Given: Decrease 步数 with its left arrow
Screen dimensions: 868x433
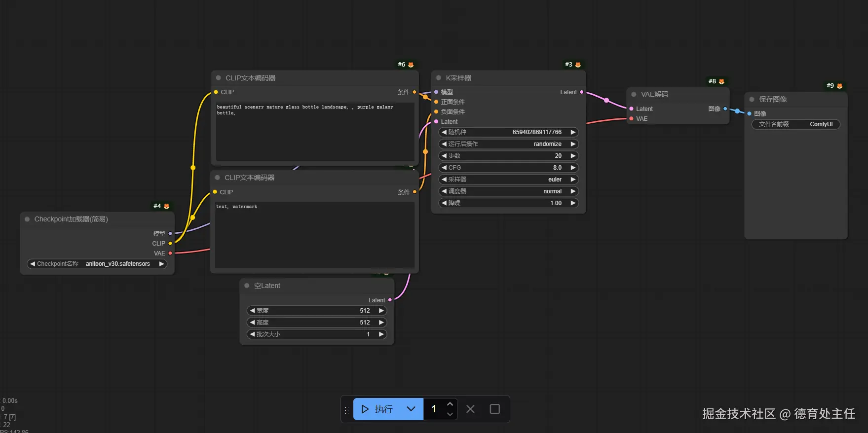Looking at the screenshot, I should (x=444, y=156).
